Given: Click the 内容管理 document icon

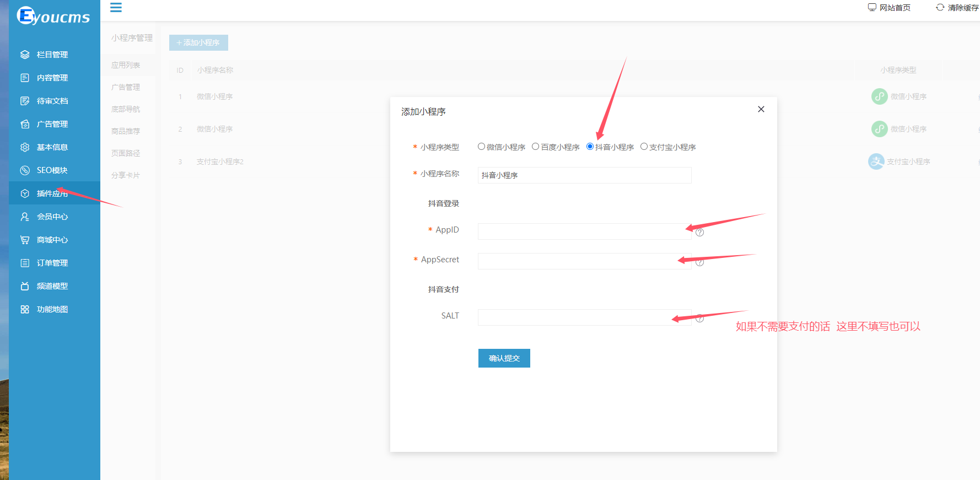Looking at the screenshot, I should pos(25,78).
